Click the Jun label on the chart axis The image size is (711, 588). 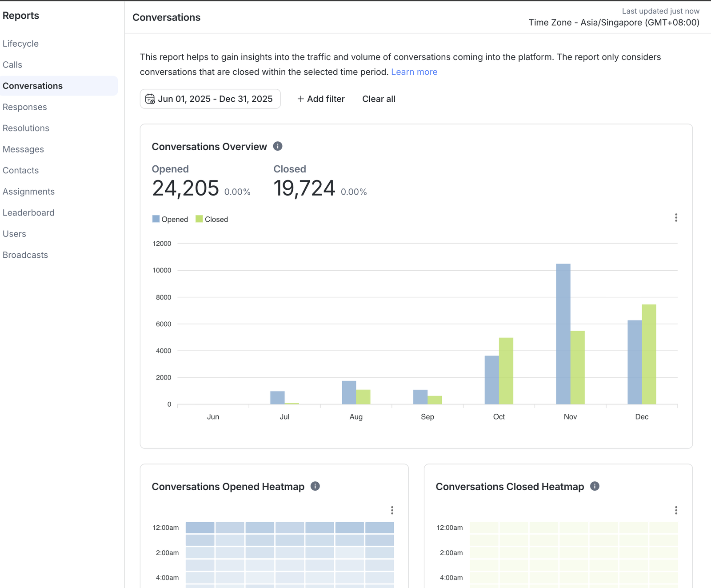click(213, 416)
